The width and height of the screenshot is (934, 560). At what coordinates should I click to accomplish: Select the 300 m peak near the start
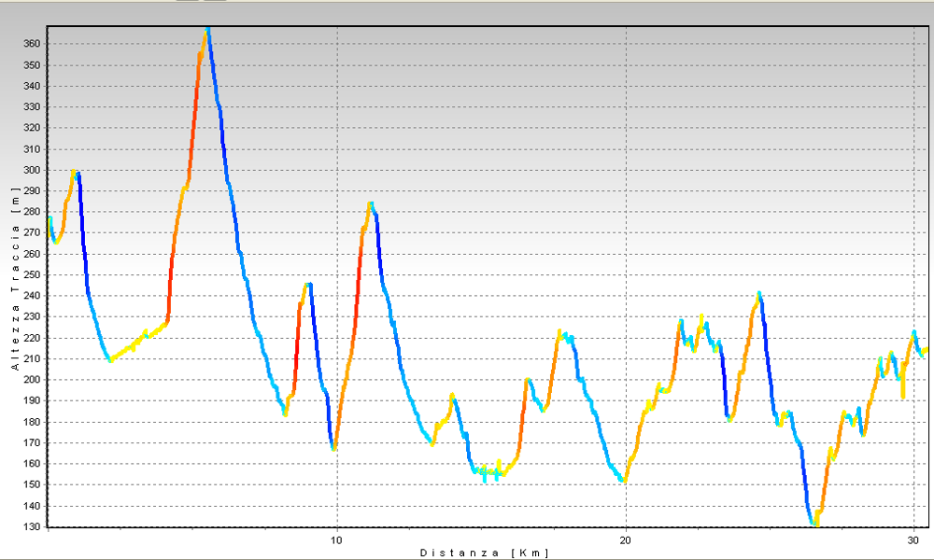[x=75, y=172]
